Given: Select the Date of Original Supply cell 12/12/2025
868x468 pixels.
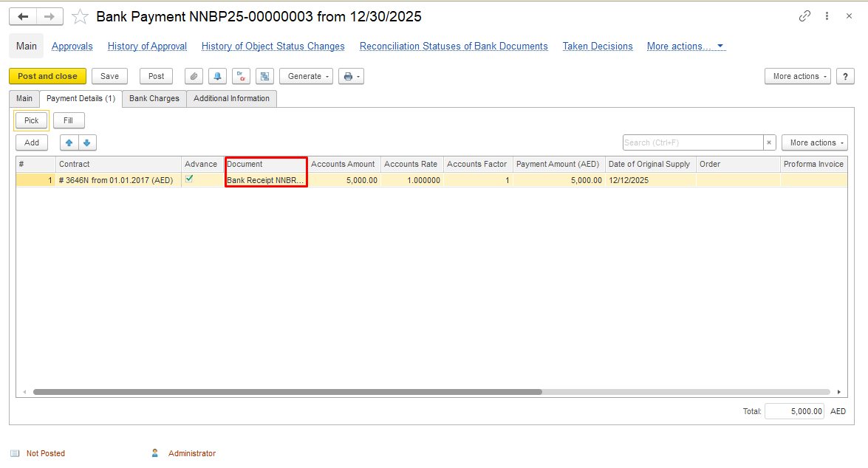Looking at the screenshot, I should (651, 180).
